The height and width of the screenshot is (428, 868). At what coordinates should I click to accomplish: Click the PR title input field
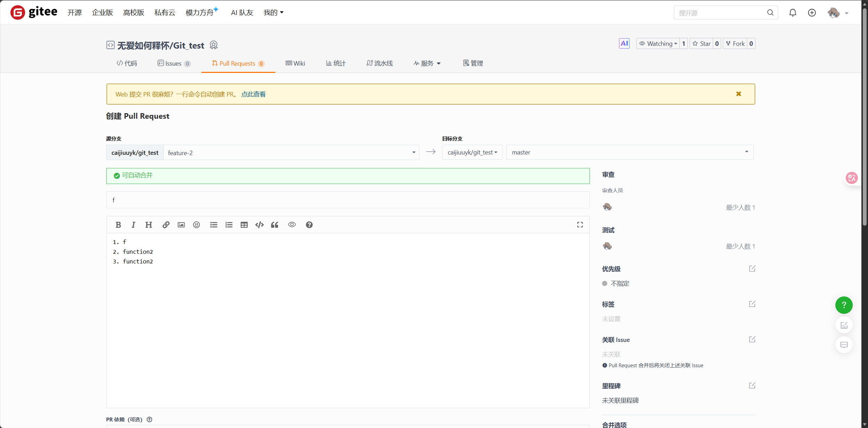(348, 200)
